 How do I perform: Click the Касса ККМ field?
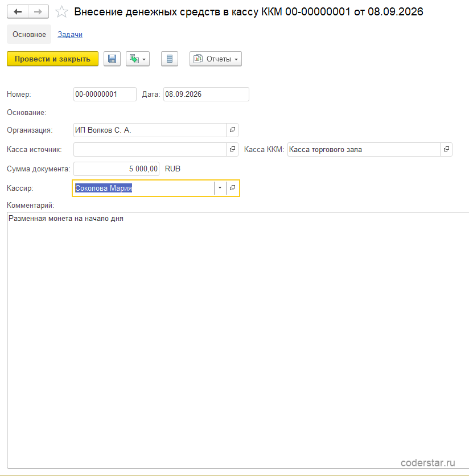[364, 149]
